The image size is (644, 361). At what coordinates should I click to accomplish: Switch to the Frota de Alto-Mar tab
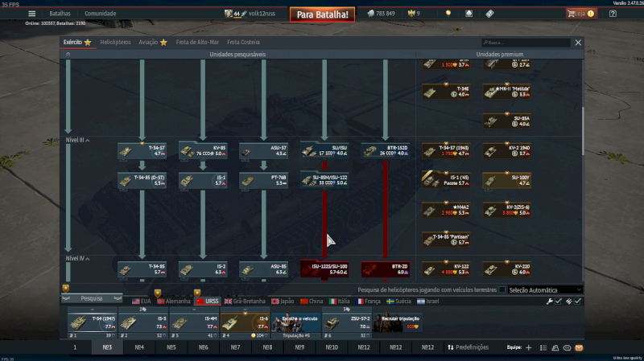(x=197, y=43)
